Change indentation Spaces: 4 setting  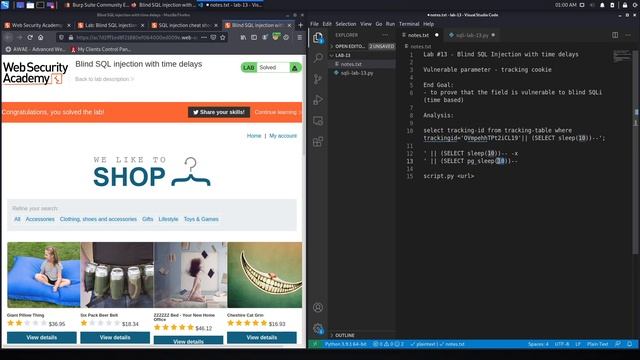tap(538, 344)
